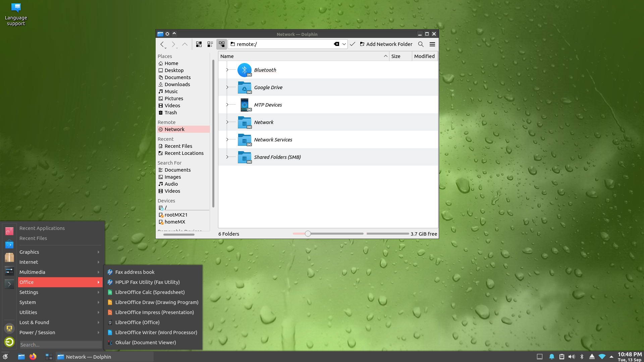Open the location bar history dropdown
Screen dimensions: 644x362
coord(344,44)
